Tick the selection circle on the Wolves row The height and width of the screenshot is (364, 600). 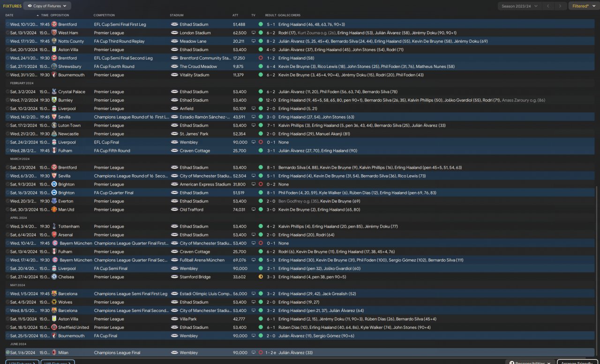(7, 302)
